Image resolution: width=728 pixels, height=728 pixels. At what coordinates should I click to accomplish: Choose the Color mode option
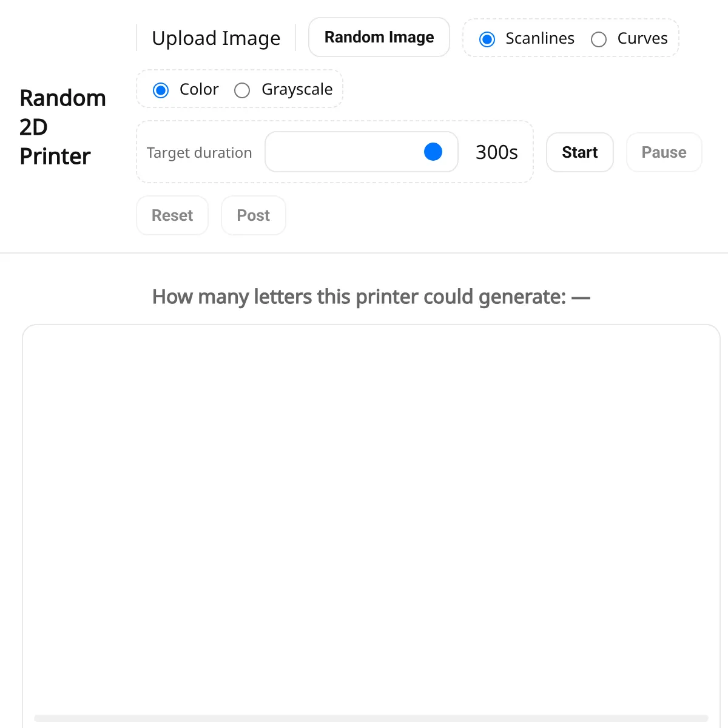coord(161,90)
